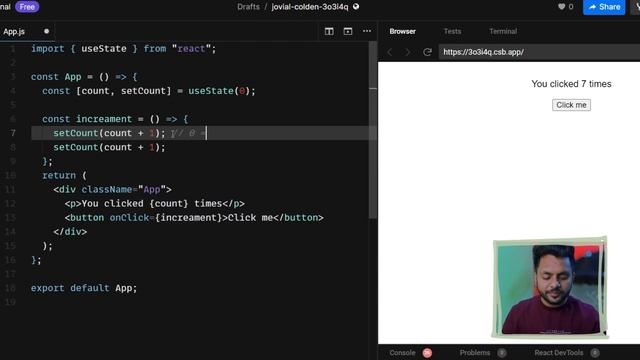Open the App.js editor tab
The height and width of the screenshot is (360, 640).
click(x=14, y=31)
